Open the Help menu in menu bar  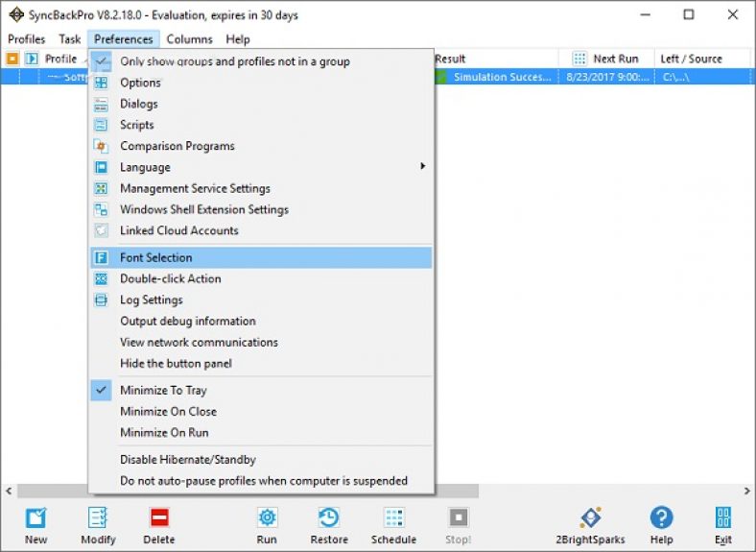point(238,39)
